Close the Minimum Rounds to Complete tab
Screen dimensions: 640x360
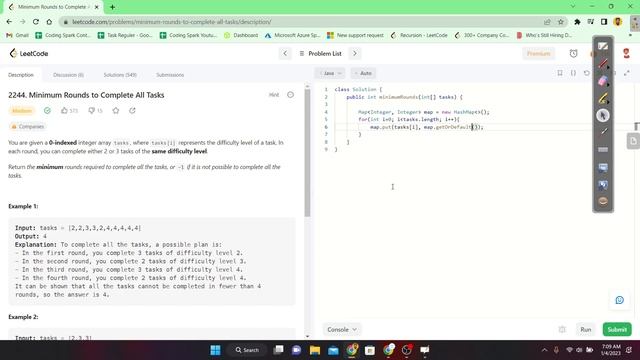pos(97,7)
